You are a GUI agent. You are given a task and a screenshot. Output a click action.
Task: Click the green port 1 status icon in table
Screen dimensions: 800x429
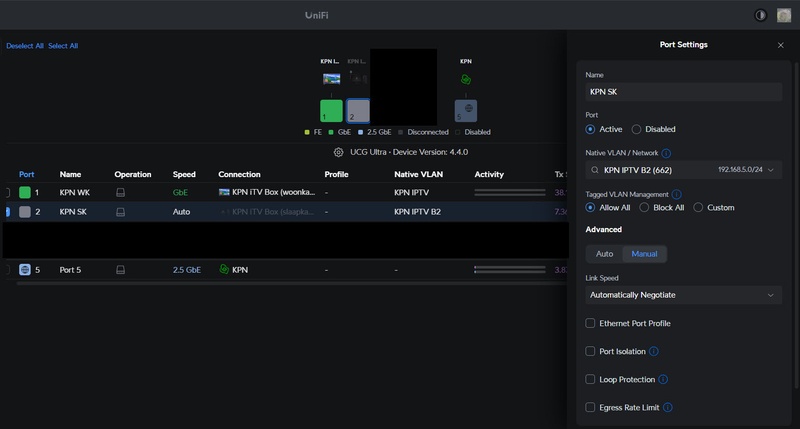(x=24, y=192)
